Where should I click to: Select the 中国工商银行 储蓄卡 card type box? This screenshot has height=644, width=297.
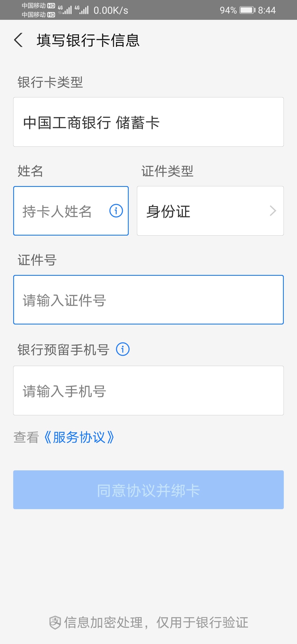click(148, 122)
